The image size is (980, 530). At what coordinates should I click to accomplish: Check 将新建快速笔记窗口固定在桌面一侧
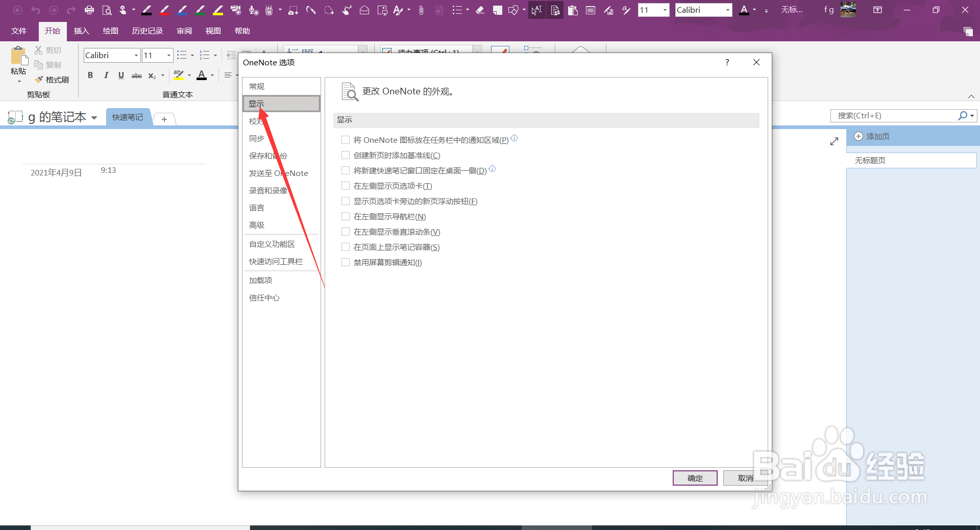coord(346,170)
